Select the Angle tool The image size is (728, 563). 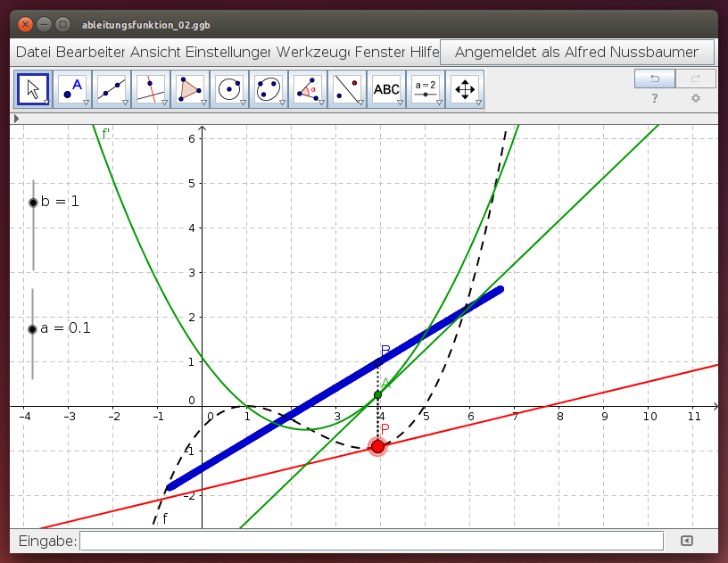coord(308,89)
